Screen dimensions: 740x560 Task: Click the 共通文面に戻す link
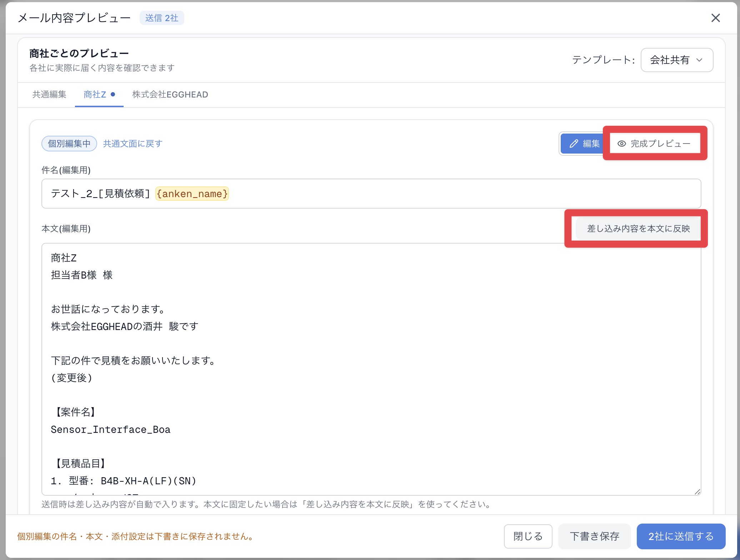[132, 144]
